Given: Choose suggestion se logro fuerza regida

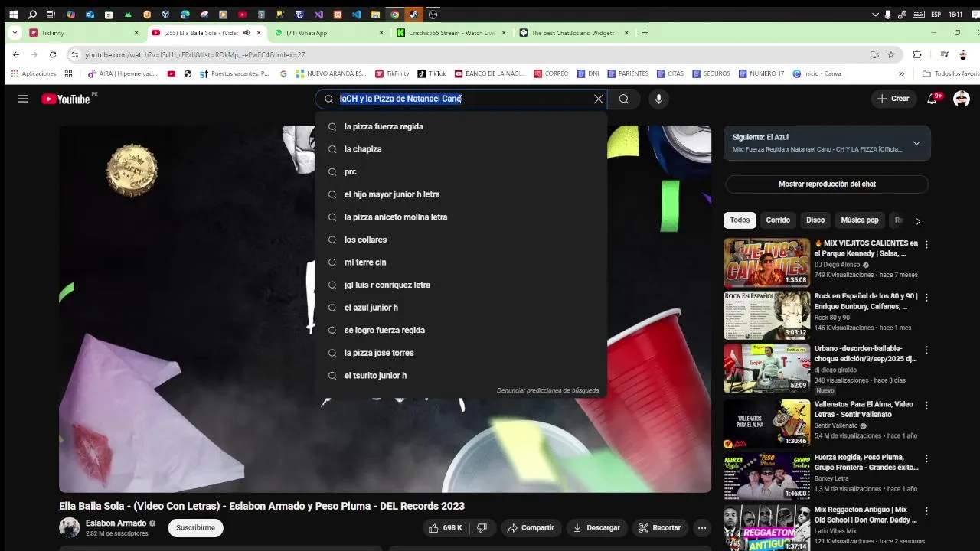Looking at the screenshot, I should tap(461, 330).
